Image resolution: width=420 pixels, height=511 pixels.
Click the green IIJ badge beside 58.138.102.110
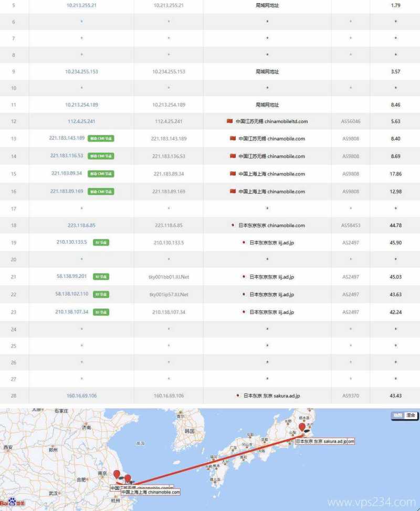(x=101, y=295)
